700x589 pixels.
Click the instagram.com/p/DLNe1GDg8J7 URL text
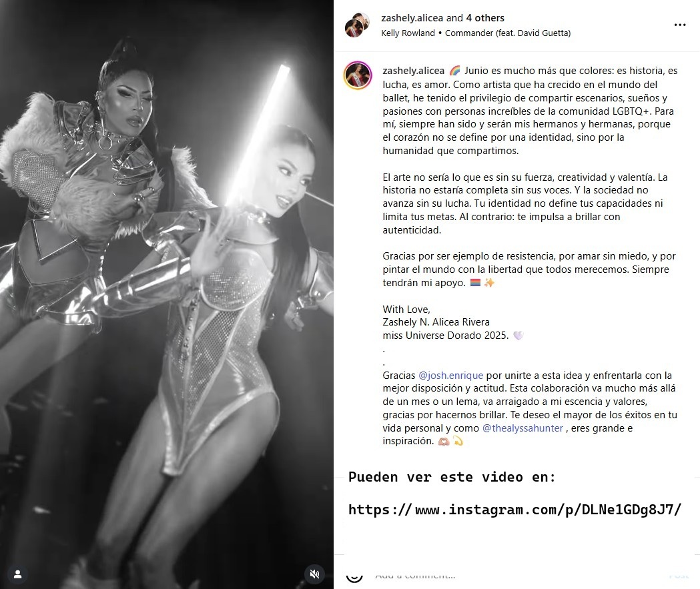pyautogui.click(x=514, y=509)
